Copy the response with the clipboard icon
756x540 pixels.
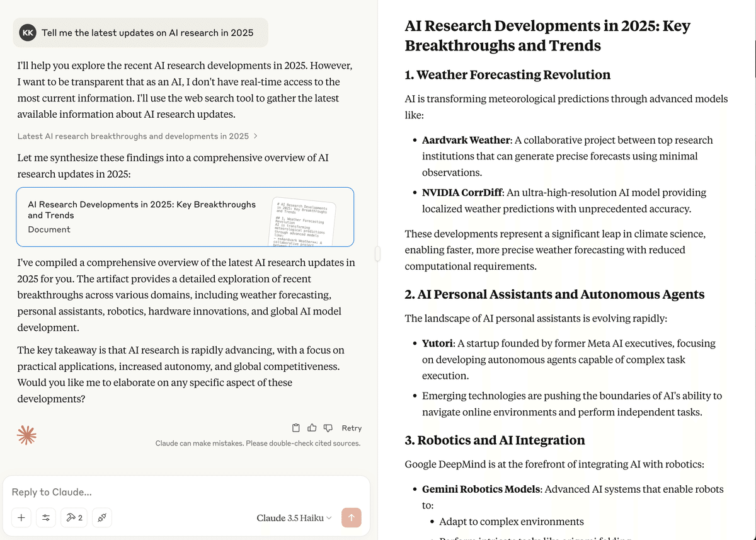[x=296, y=428]
